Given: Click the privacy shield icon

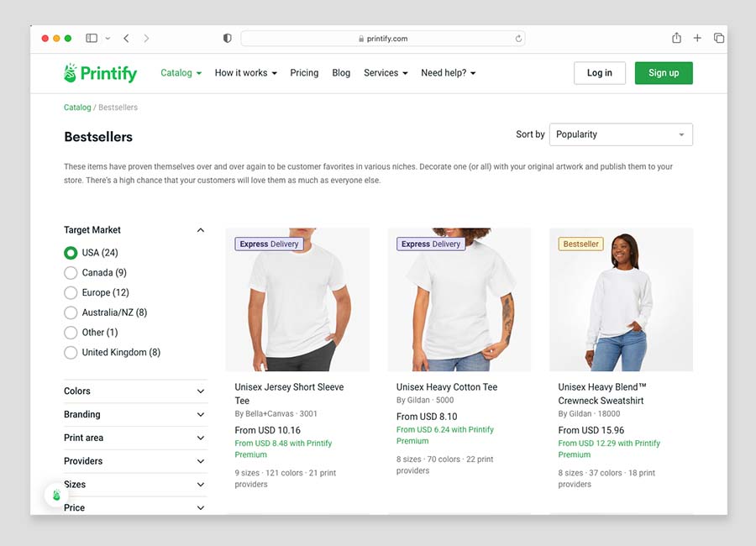Looking at the screenshot, I should click(x=226, y=38).
